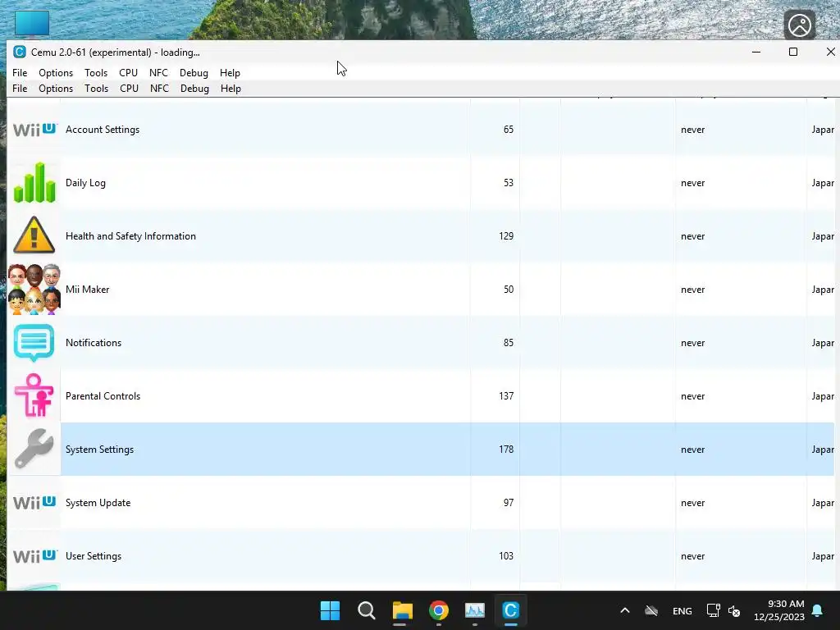Click the Cemu logo in the title bar
Screen dimensions: 840x630
20,52
